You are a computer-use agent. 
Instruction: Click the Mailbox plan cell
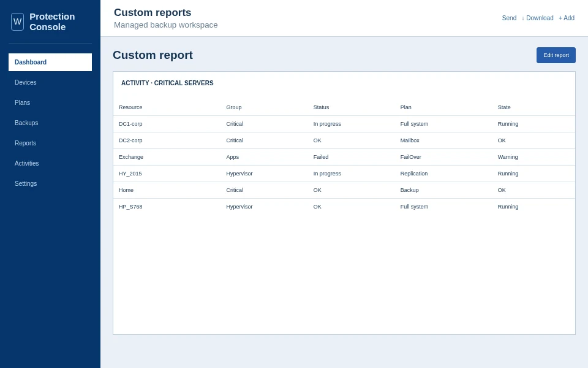[410, 140]
